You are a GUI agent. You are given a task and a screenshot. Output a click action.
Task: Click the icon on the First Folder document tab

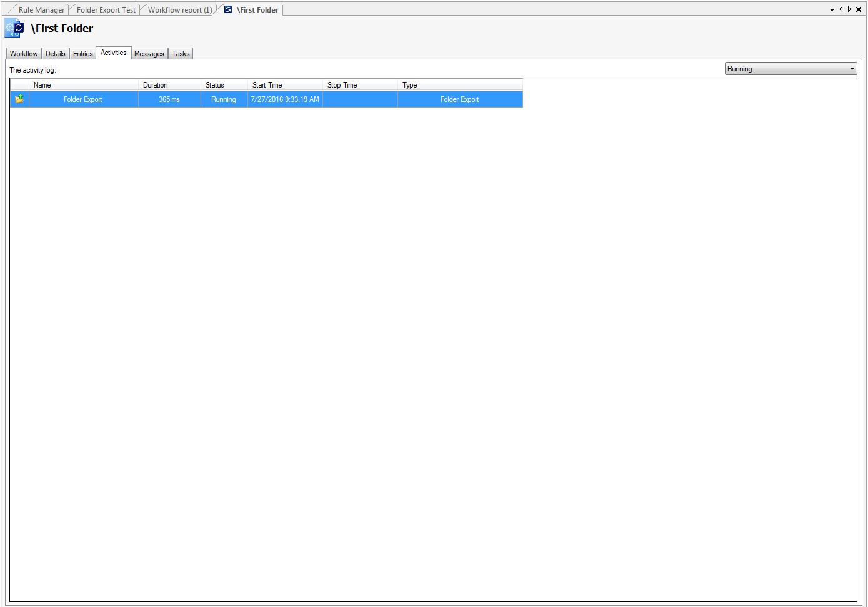point(228,9)
